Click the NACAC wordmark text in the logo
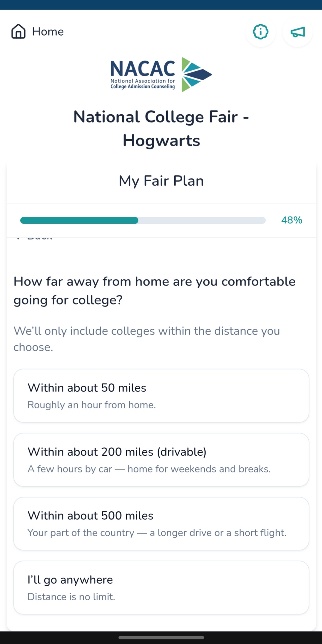Screen dimensions: 322x644 (x=143, y=68)
